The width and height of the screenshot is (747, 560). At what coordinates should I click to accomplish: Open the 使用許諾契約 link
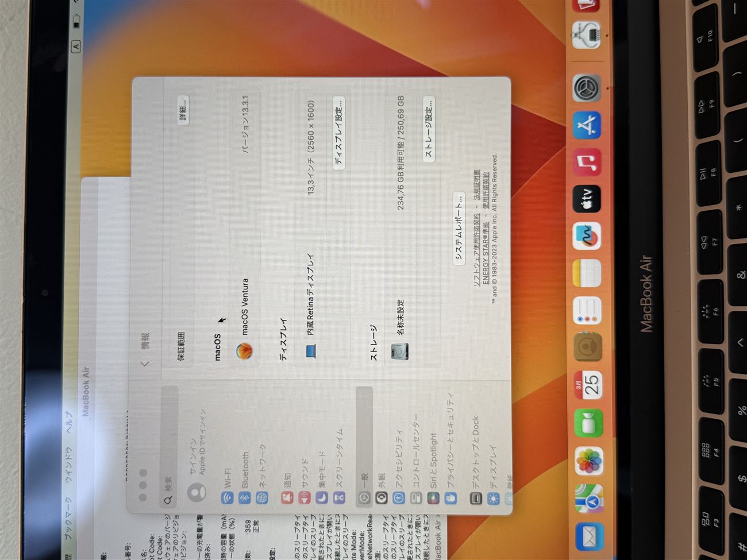(x=486, y=190)
